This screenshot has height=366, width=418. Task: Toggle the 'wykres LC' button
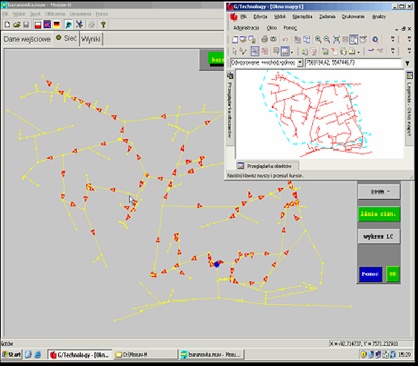click(x=379, y=236)
